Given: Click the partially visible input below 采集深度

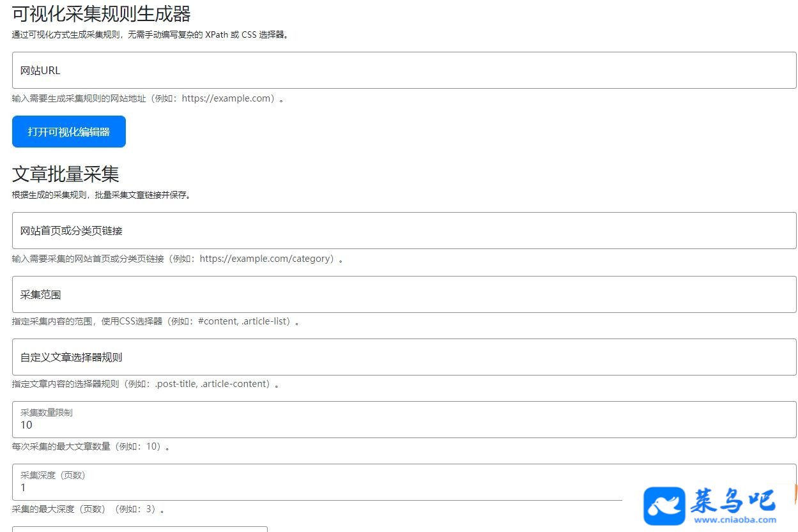Looking at the screenshot, I should click(140, 529).
